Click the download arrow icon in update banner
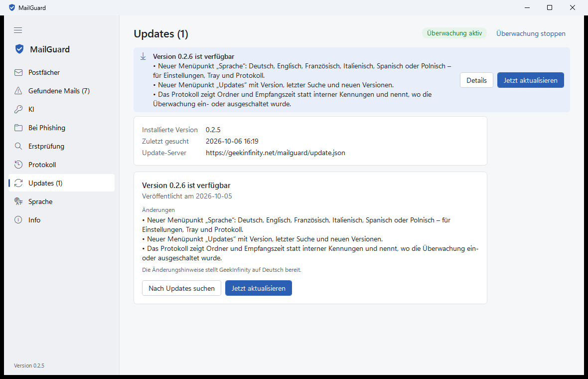The image size is (588, 379). point(143,56)
